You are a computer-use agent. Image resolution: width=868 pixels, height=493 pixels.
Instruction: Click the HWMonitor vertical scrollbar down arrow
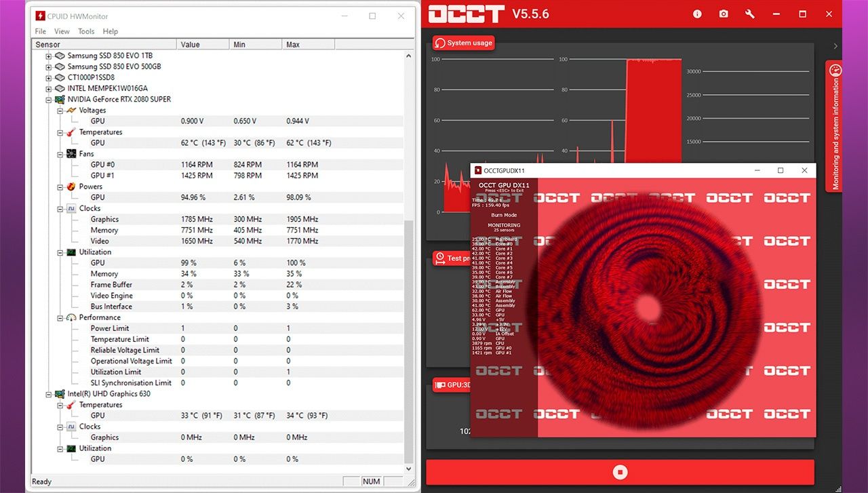pos(408,469)
